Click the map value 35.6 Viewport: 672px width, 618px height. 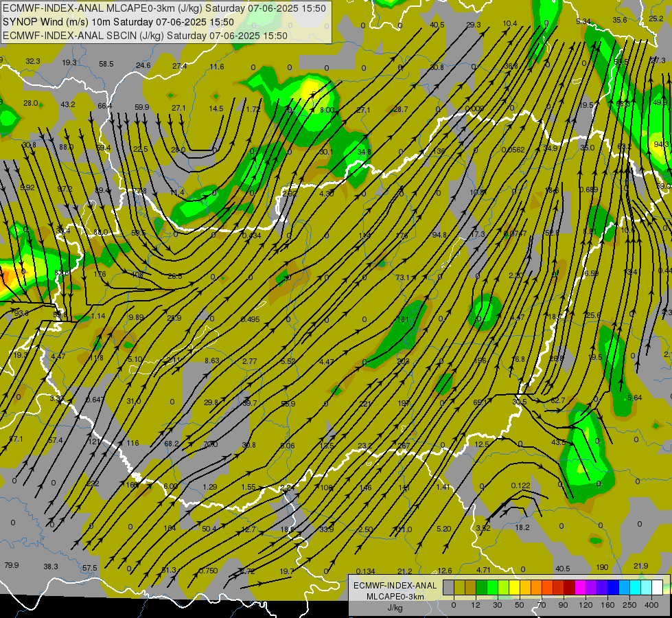tap(620, 20)
